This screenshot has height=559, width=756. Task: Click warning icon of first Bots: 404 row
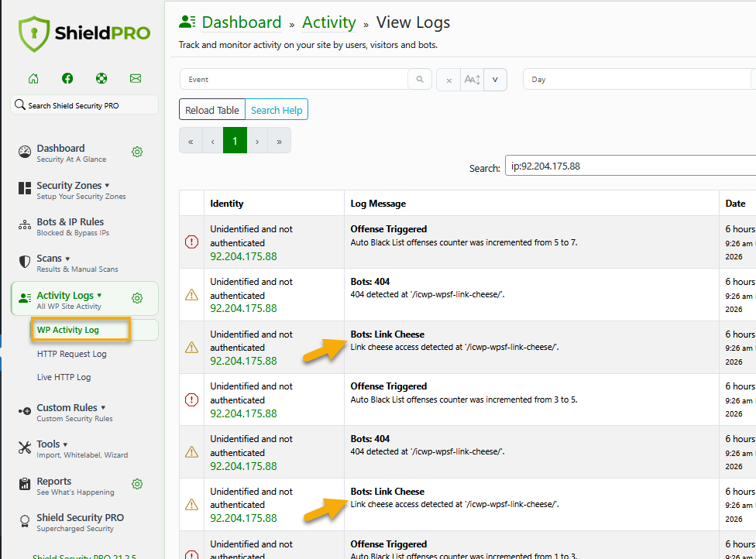(191, 294)
